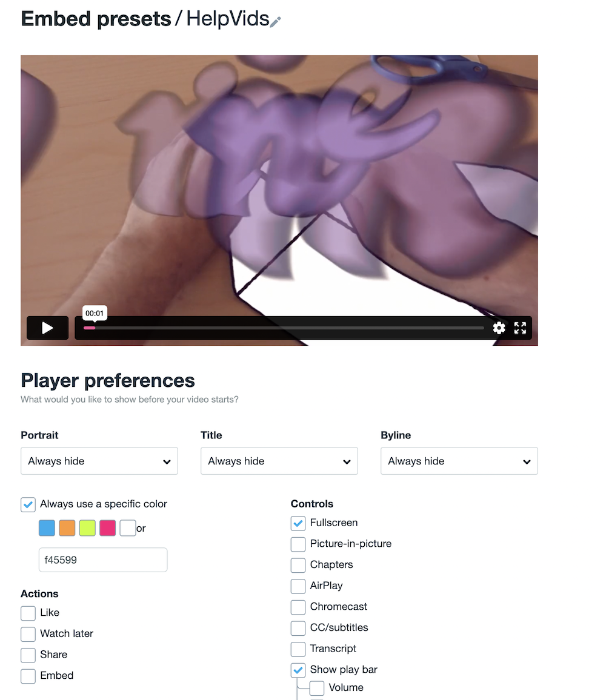The image size is (606, 700).
Task: Select the lime green color swatch
Action: (x=87, y=528)
